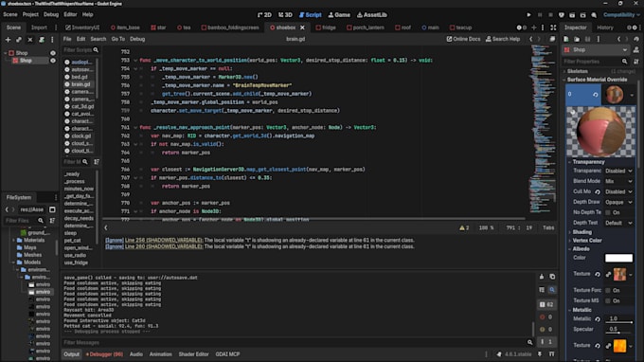Click the material preview sphere
Screen dimensions: 644x362
pyautogui.click(x=600, y=132)
